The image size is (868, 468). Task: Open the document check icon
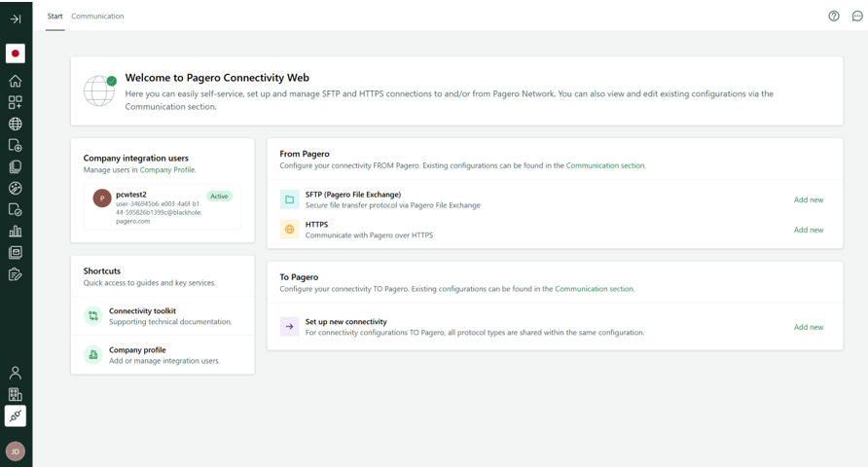point(16,209)
